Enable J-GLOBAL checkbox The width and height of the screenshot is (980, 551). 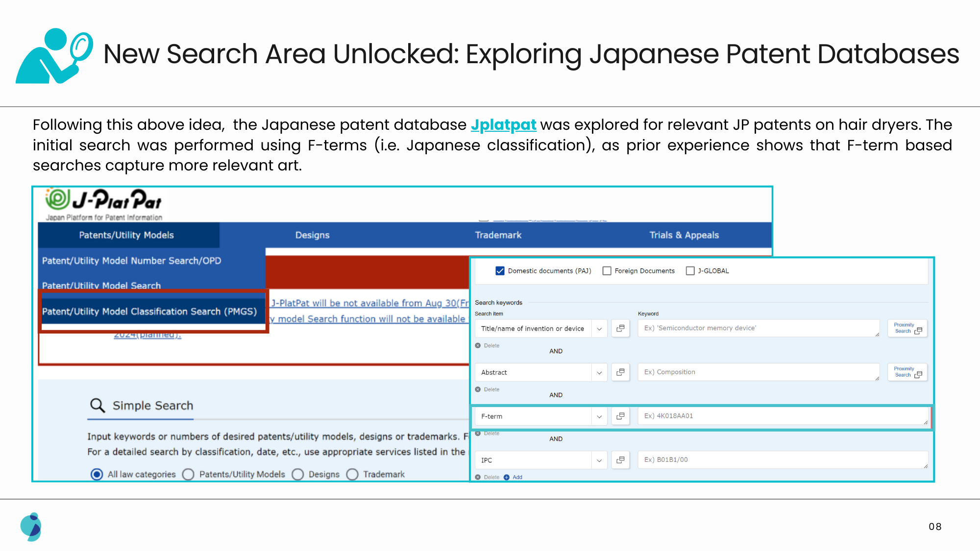[690, 271]
